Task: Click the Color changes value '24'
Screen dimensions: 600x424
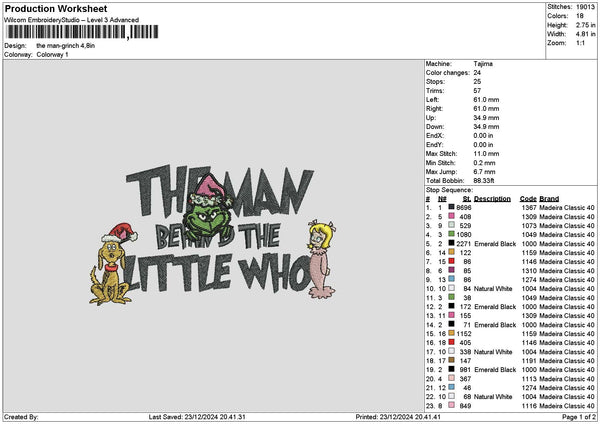Action: (x=477, y=73)
